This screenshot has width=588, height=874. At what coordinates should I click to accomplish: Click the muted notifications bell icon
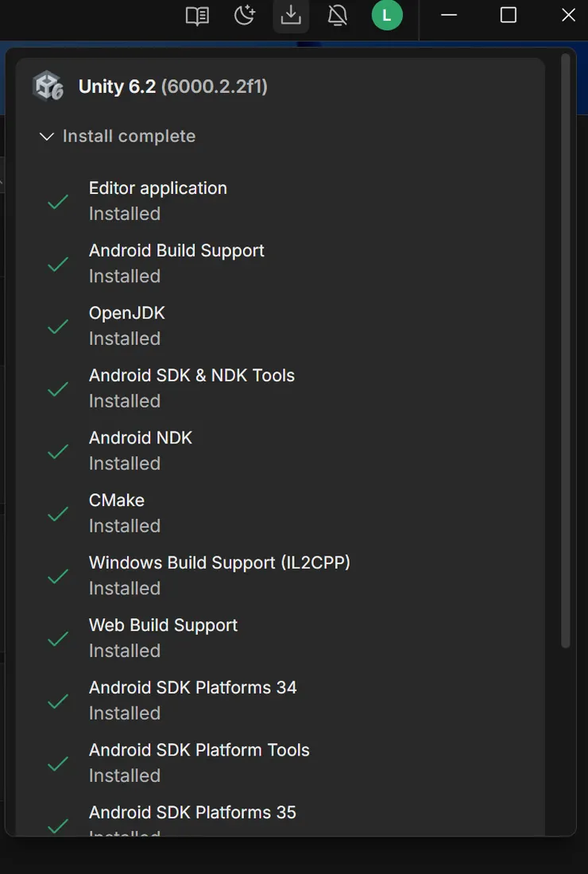coord(338,16)
